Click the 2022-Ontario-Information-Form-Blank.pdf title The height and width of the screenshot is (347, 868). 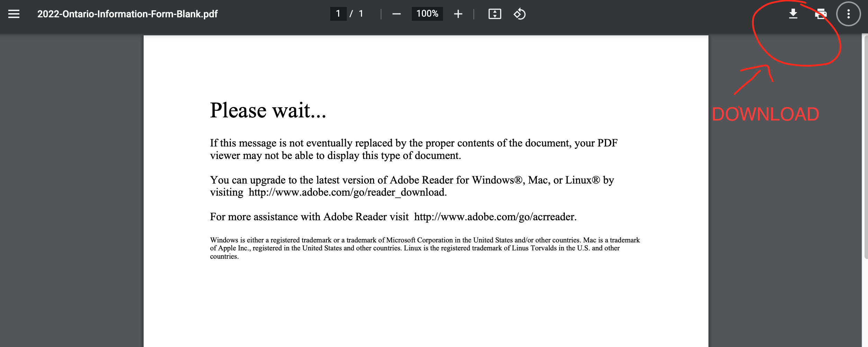pos(127,14)
